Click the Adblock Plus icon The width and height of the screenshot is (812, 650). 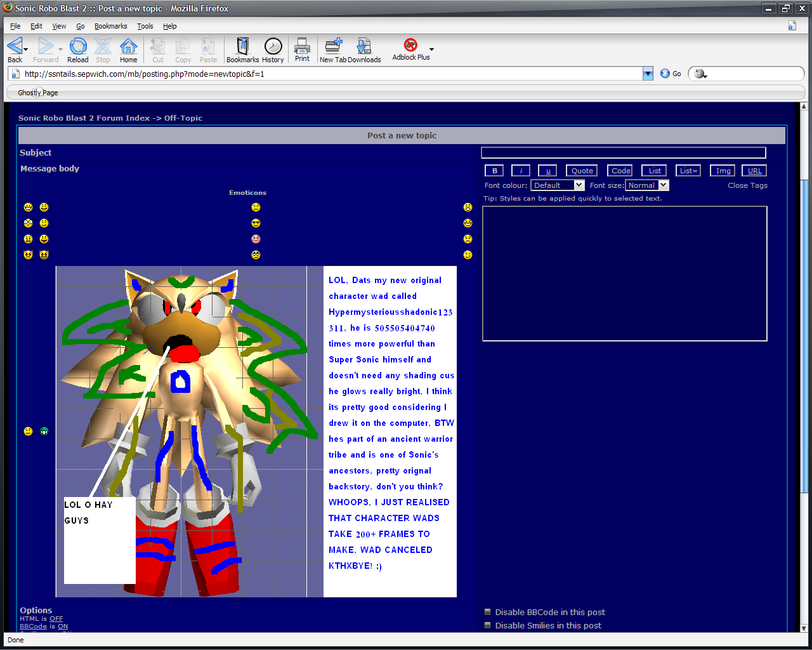coord(410,46)
